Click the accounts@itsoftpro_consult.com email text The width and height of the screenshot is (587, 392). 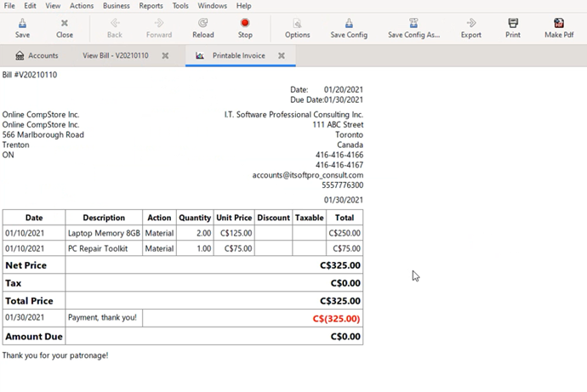307,174
